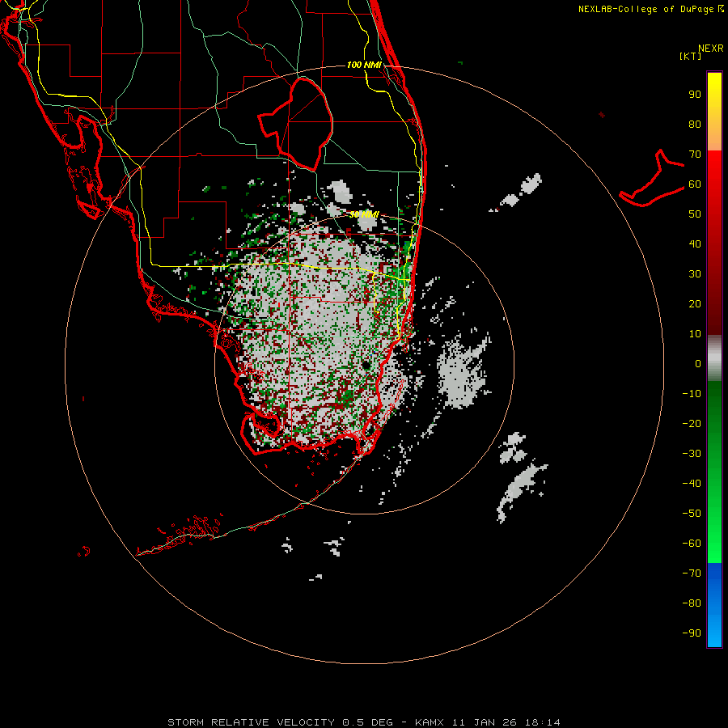This screenshot has height=728, width=728.
Task: Click the Storm Relative Velocity caption at bottom
Action: tap(364, 722)
